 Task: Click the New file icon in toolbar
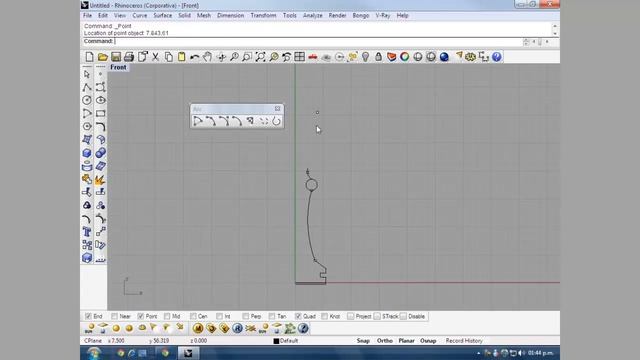coord(89,57)
